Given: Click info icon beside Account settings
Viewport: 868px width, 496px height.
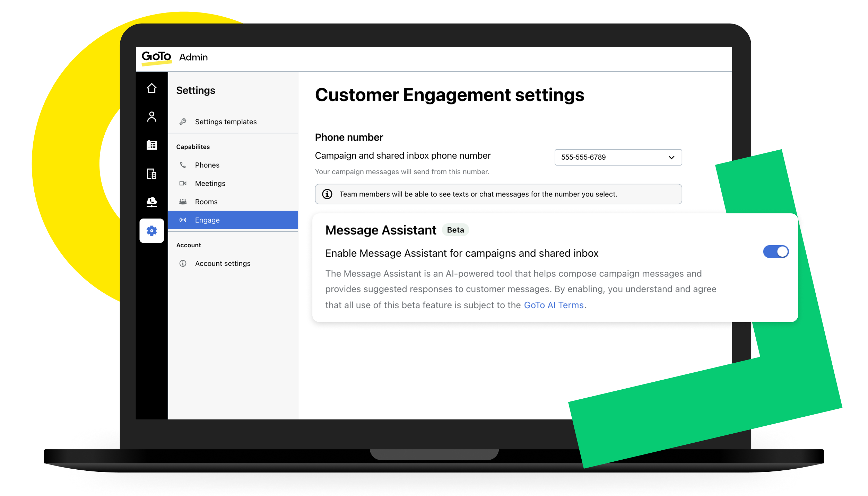Looking at the screenshot, I should tap(183, 263).
